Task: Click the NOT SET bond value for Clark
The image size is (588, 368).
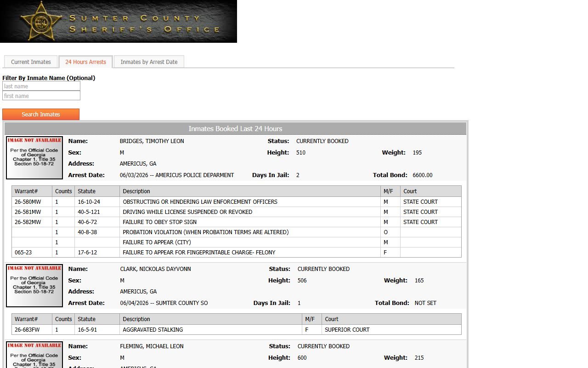Action: pos(425,303)
